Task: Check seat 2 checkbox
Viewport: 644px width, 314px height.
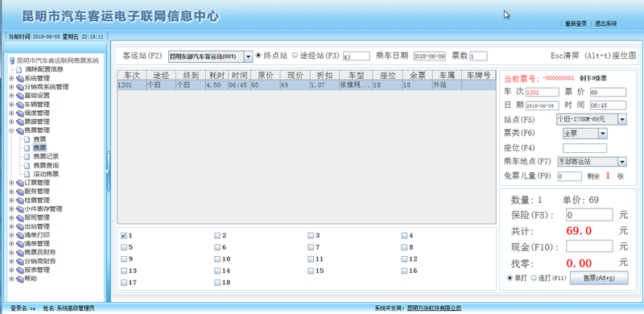Action: tap(217, 236)
